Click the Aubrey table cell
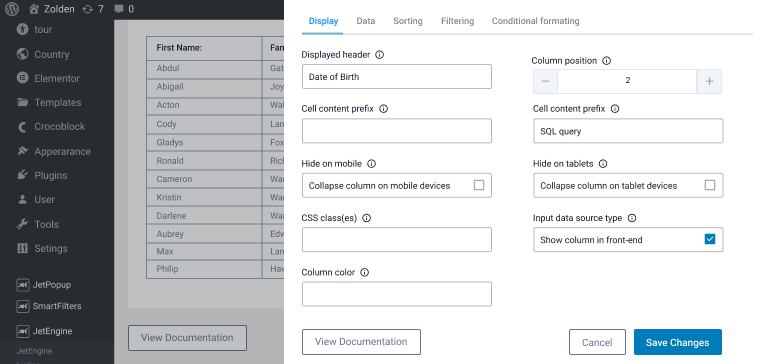The width and height of the screenshot is (760, 364). (204, 234)
